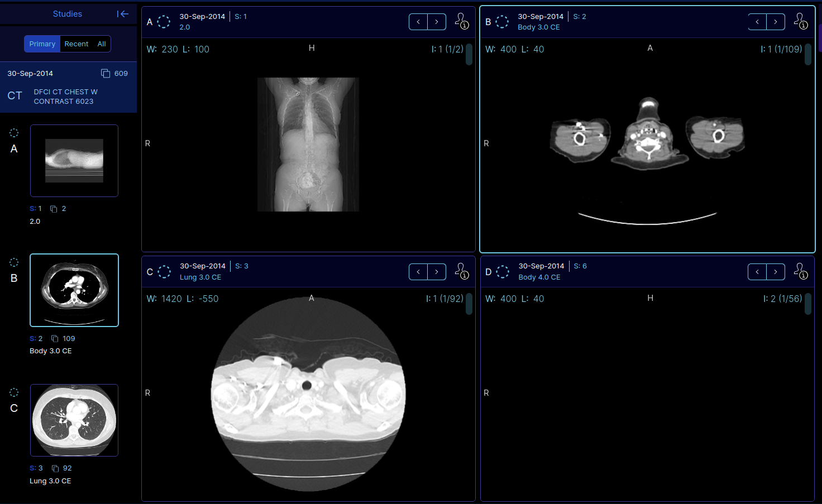The width and height of the screenshot is (822, 504).
Task: Click the 609 image count icon
Action: pos(106,74)
